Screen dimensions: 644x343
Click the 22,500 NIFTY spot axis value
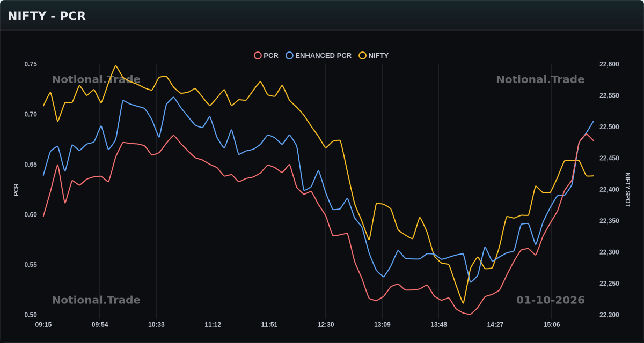609,127
